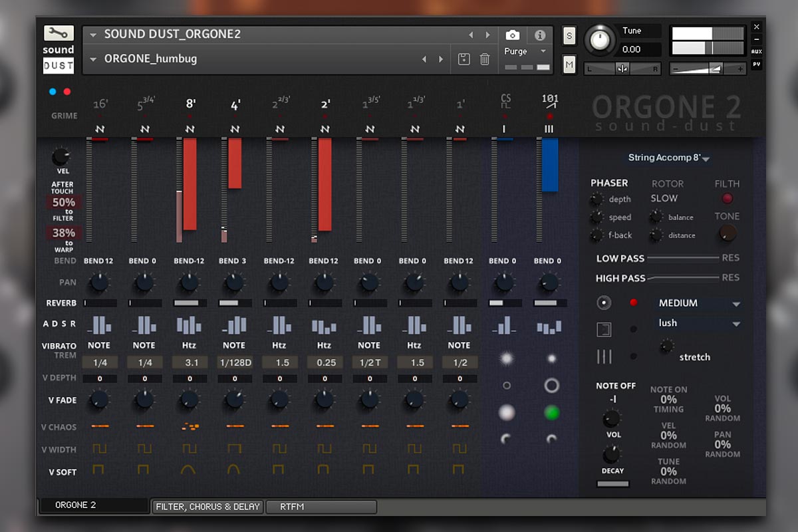This screenshot has width=798, height=532.
Task: Open vibrato rate 1/2 T selector
Action: pyautogui.click(x=369, y=362)
